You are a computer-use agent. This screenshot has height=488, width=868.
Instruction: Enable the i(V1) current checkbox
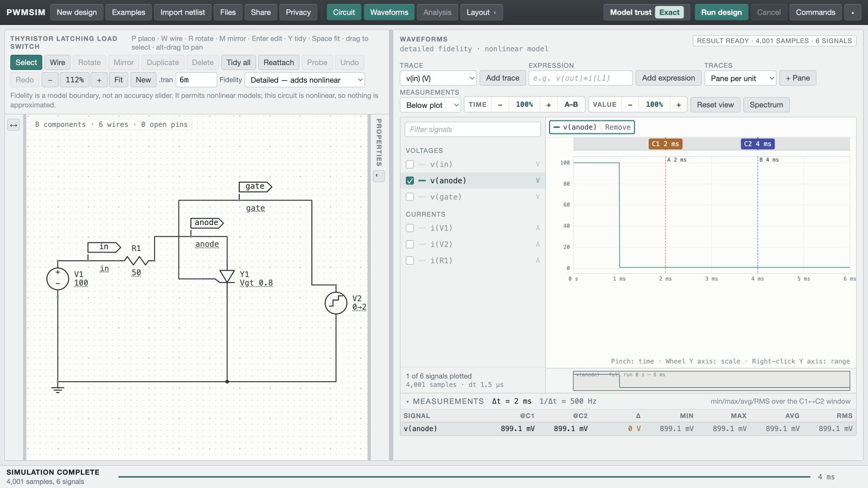pos(410,228)
